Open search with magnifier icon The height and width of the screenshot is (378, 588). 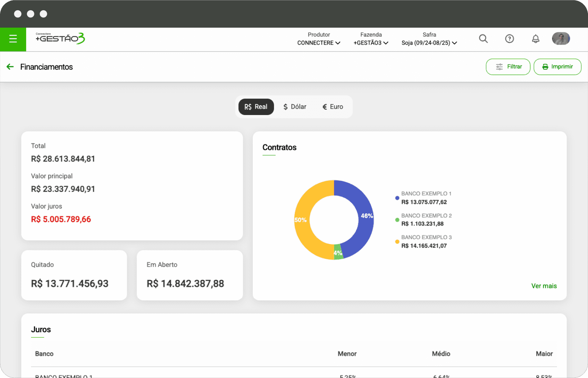tap(483, 39)
